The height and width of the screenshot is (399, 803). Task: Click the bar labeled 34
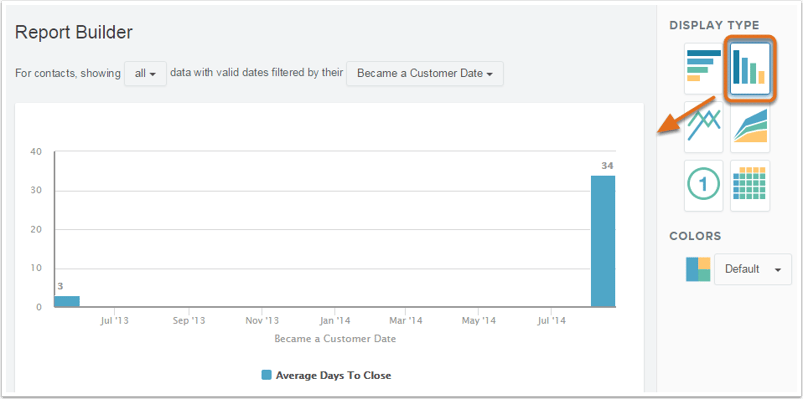[603, 241]
